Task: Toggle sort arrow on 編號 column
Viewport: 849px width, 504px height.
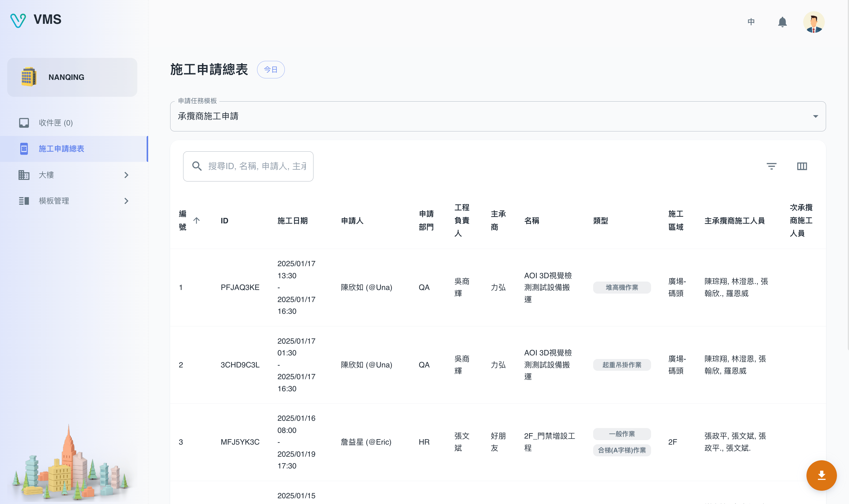Action: (196, 220)
